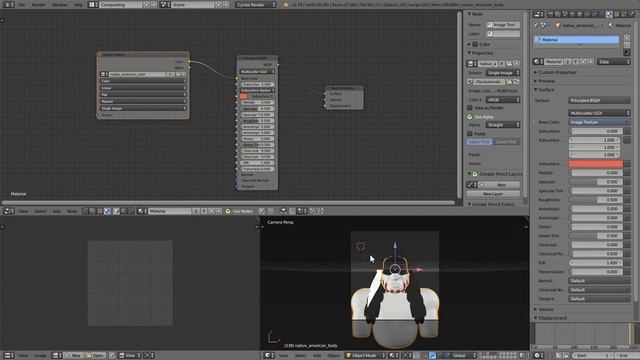Screen dimensions: 640x360
Task: Open the Window menu in top bar
Action: click(x=60, y=5)
